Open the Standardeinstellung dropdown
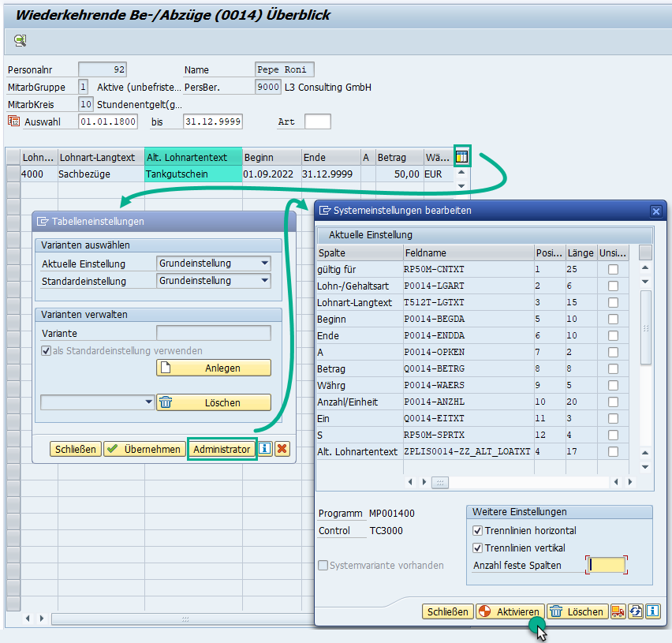The image size is (672, 643). point(265,280)
